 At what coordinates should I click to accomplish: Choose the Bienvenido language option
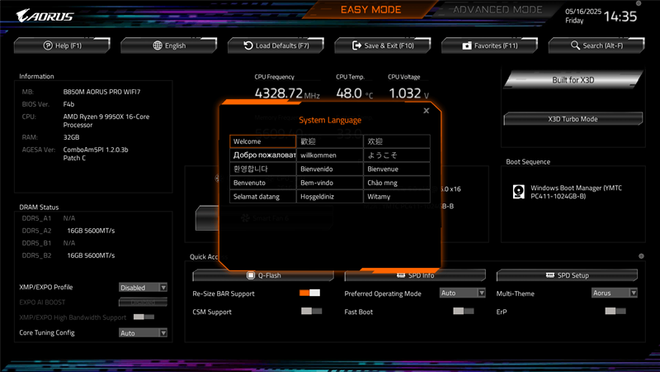coord(330,169)
